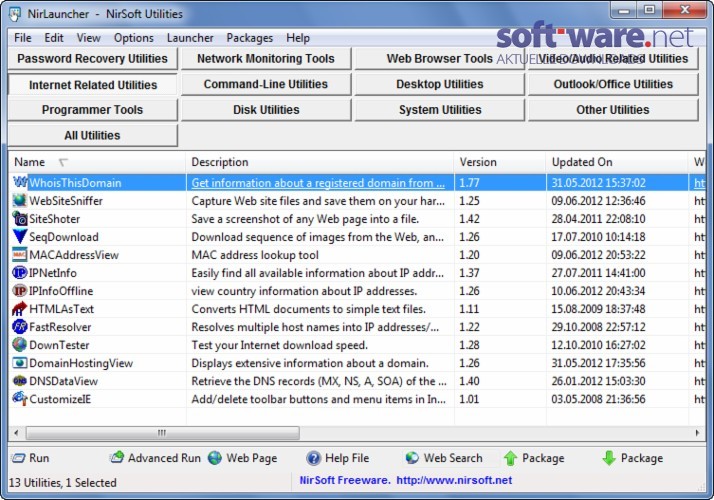Screen dimensions: 714x500
Task: Switch to Command-Line Utilities category
Action: 266,84
